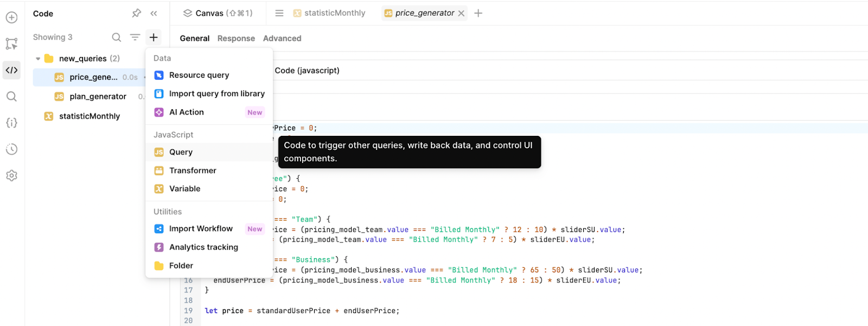Open the General settings tab

pyautogui.click(x=195, y=39)
